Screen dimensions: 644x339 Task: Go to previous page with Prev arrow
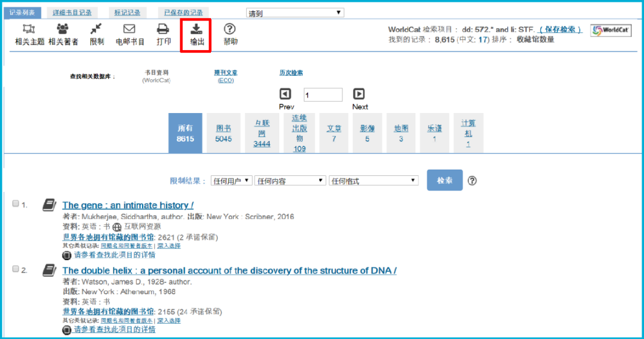(285, 94)
